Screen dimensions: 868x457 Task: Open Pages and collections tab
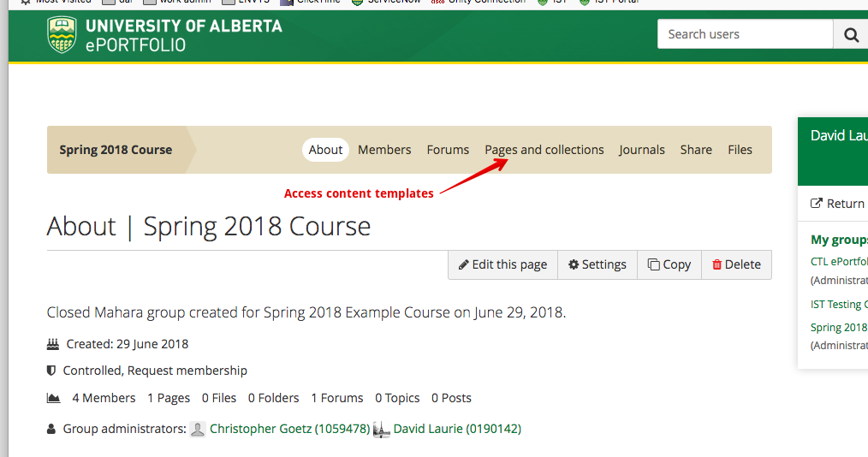point(544,150)
